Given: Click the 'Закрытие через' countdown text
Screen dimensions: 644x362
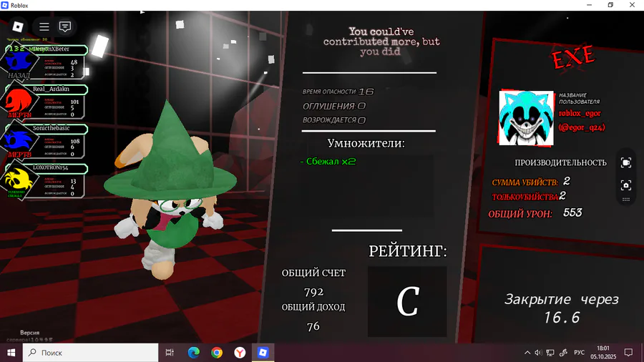Looking at the screenshot, I should [561, 300].
